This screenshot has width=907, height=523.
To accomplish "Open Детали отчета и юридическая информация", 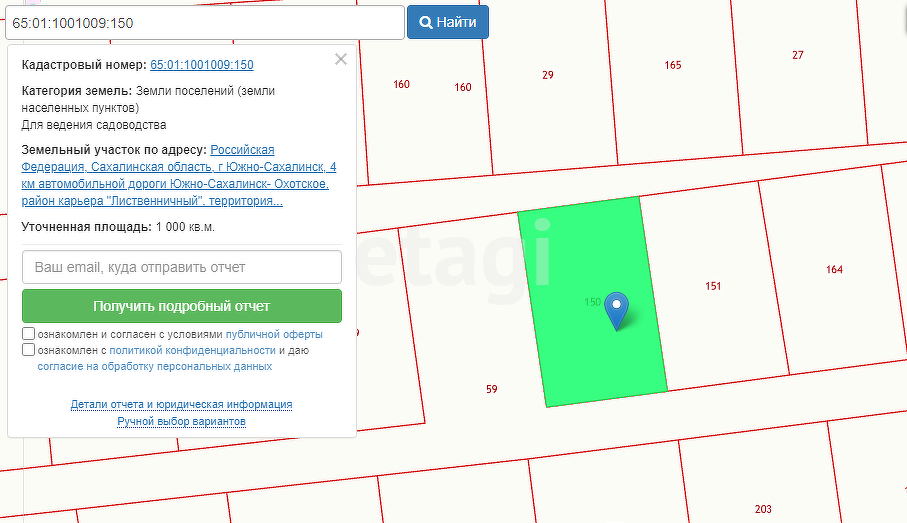I will click(181, 405).
